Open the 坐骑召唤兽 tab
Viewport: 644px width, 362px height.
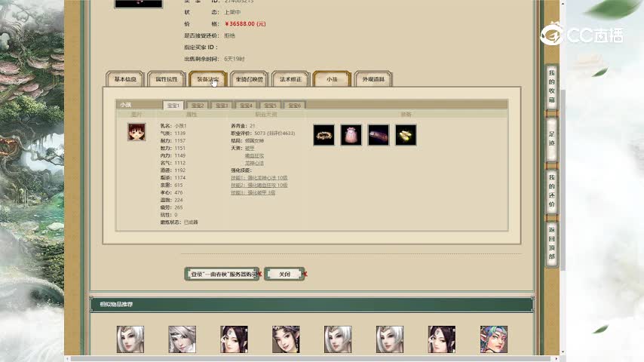pyautogui.click(x=250, y=79)
